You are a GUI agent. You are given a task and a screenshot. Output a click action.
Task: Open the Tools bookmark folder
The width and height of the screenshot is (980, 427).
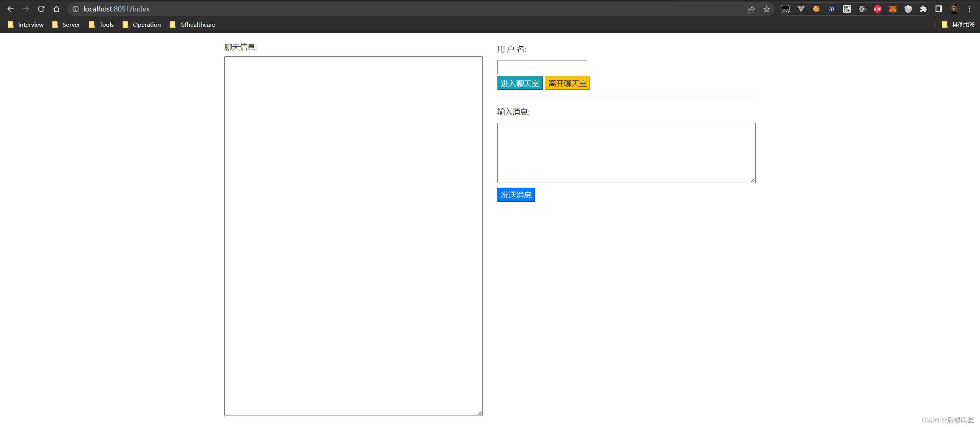pyautogui.click(x=101, y=25)
